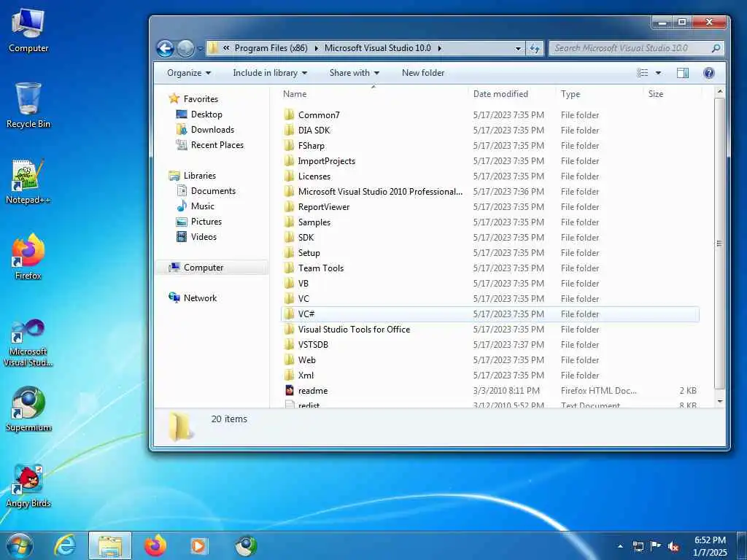This screenshot has width=747, height=560.
Task: Click the file list vertical scrollbar thumb
Action: (x=720, y=244)
